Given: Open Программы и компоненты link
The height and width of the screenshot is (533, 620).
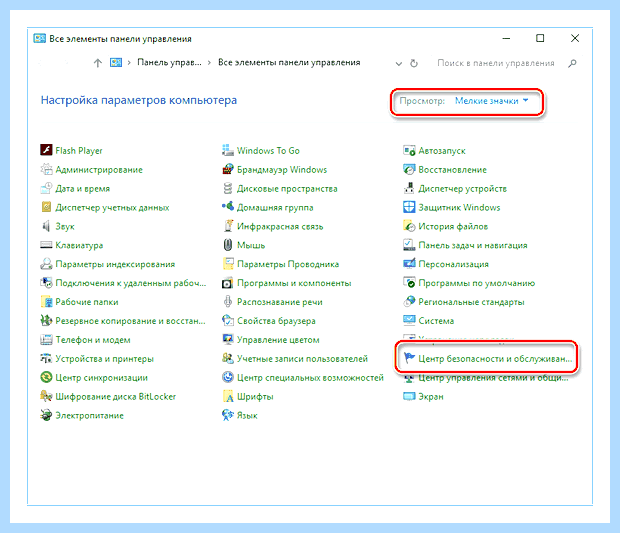Looking at the screenshot, I should click(x=294, y=283).
